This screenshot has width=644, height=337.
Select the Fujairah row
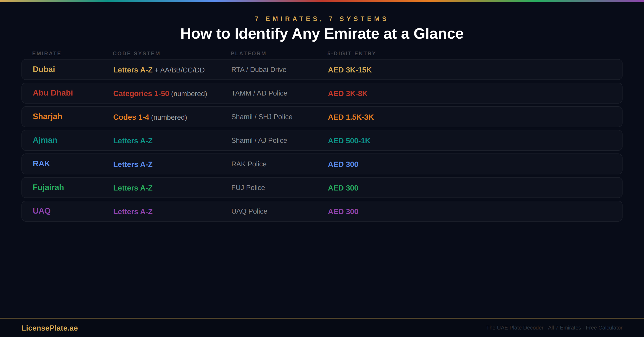click(322, 187)
